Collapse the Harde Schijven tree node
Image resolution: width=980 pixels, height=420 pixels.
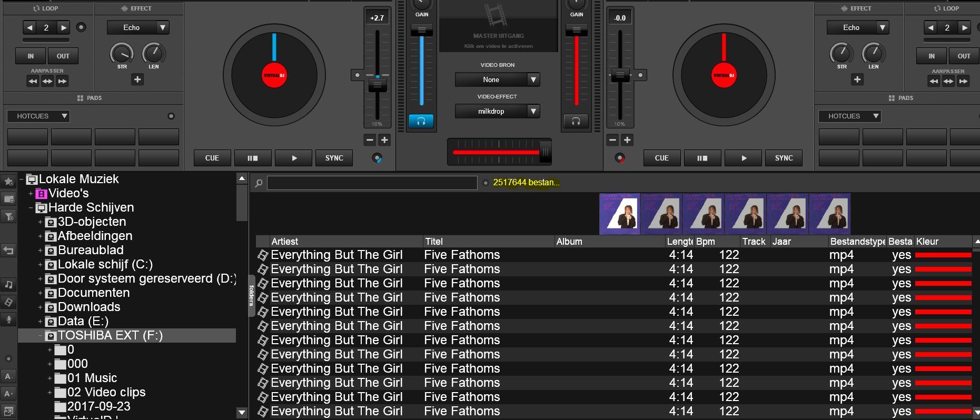pos(31,208)
